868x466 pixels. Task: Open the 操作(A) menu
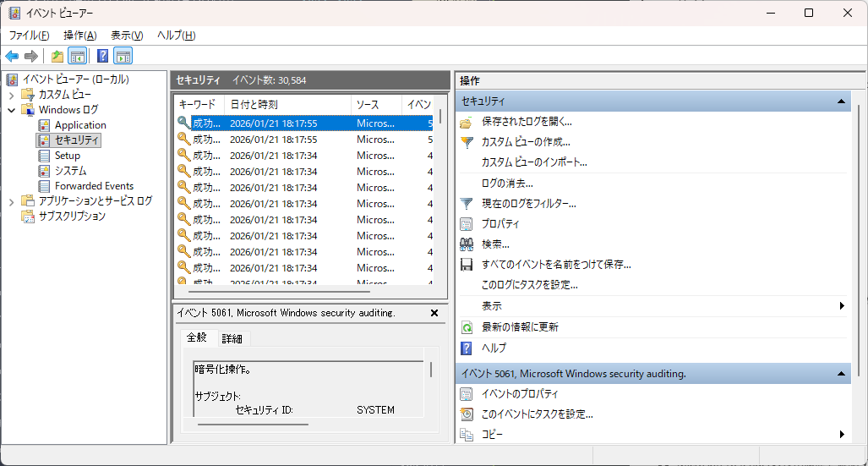click(x=79, y=35)
